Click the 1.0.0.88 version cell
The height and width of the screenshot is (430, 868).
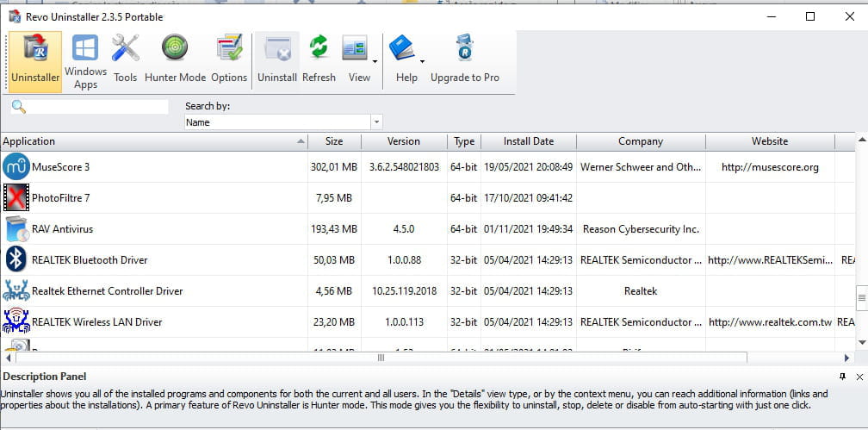pos(404,260)
